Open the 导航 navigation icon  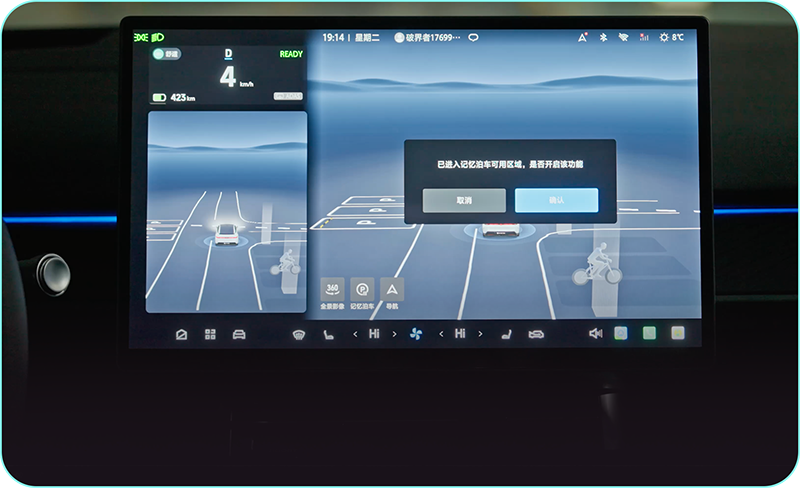coord(392,289)
